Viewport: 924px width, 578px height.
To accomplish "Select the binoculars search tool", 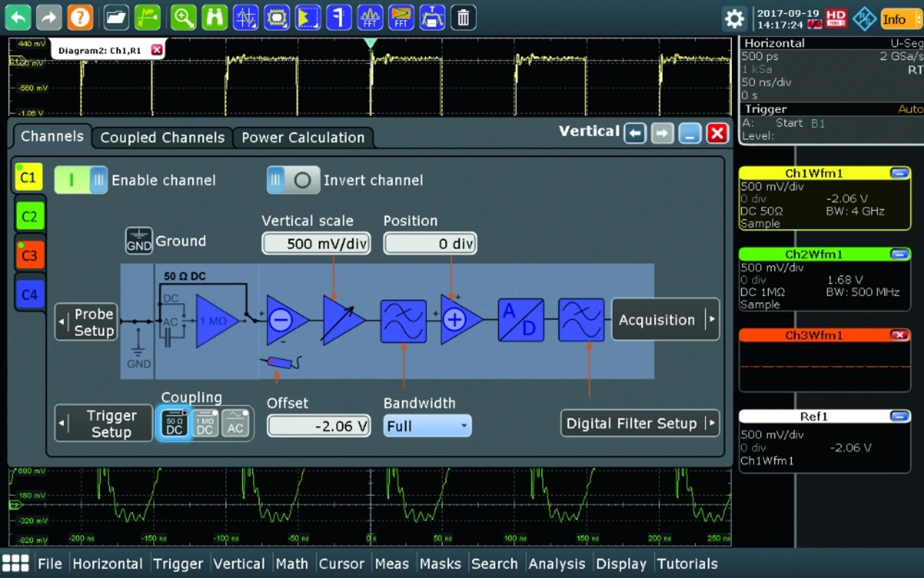I will point(214,17).
